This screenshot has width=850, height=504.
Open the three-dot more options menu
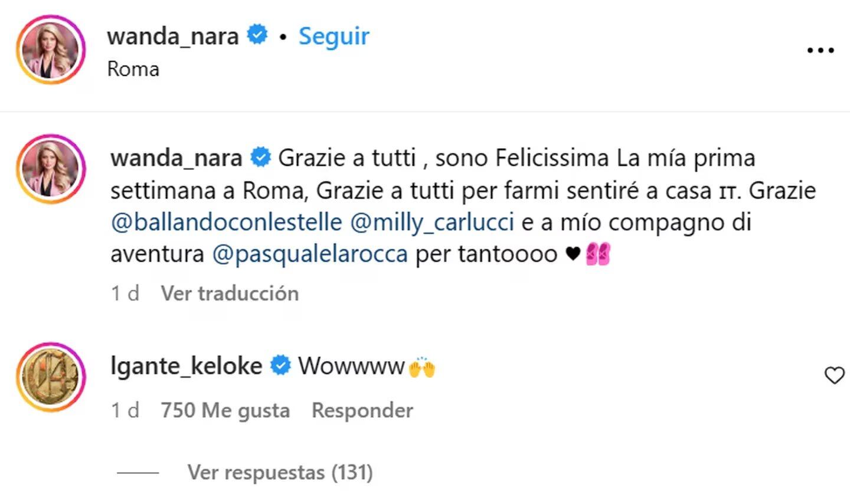point(820,51)
